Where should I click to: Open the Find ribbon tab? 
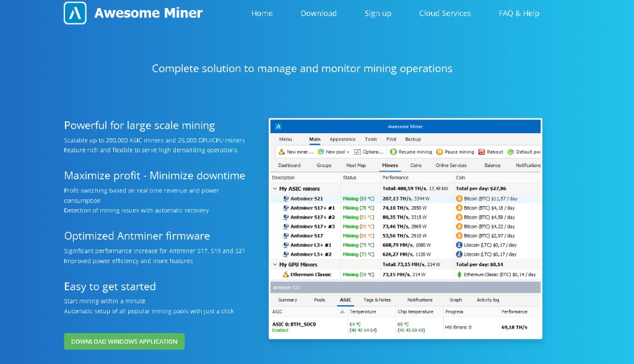point(391,139)
